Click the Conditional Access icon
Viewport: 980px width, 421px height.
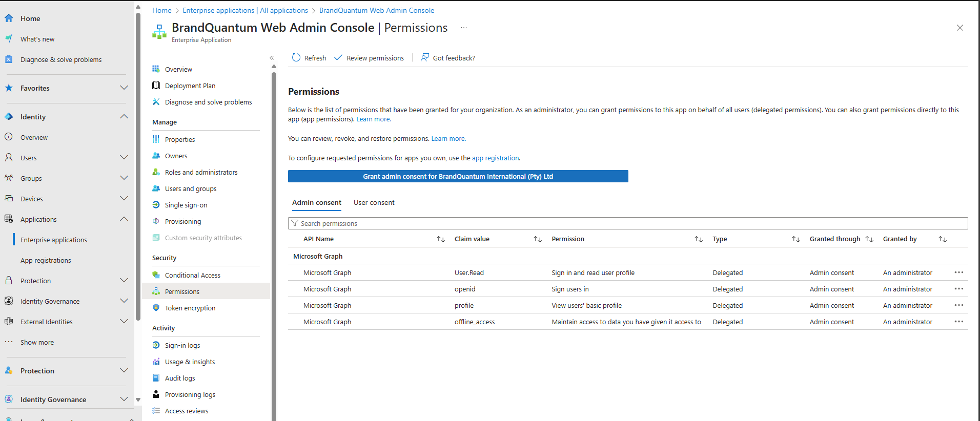[156, 275]
